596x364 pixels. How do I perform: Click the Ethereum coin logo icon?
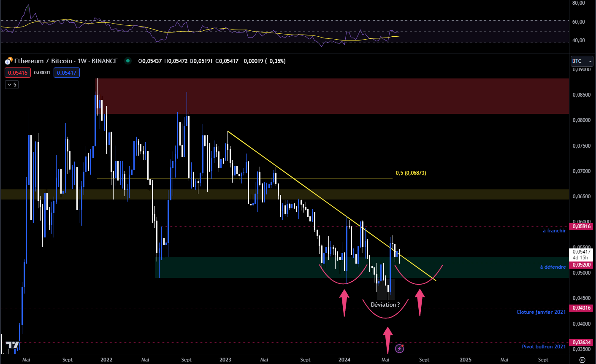(x=7, y=61)
